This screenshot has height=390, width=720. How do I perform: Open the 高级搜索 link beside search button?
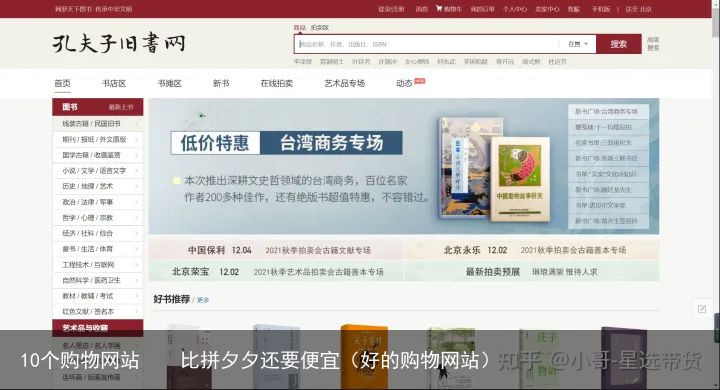pyautogui.click(x=653, y=44)
